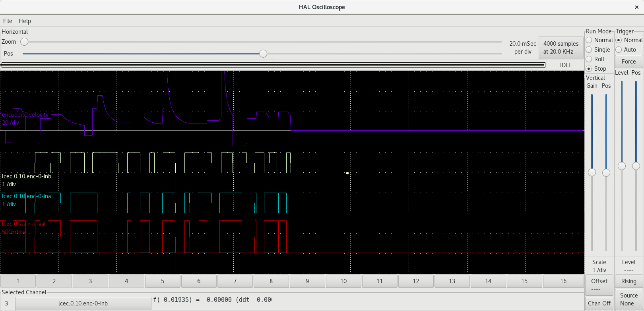This screenshot has height=311, width=644.
Task: Click the vertical Offset button
Action: [599, 285]
